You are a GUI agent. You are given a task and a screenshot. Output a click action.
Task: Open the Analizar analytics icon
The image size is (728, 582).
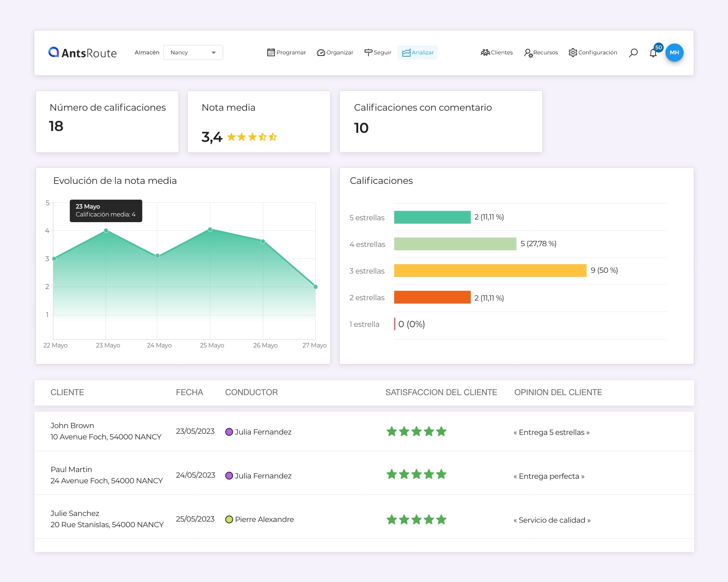click(407, 53)
